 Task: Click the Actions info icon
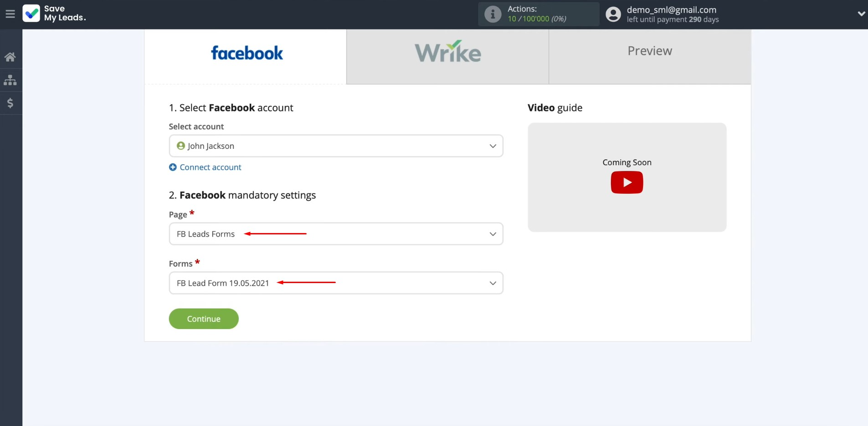pyautogui.click(x=493, y=14)
